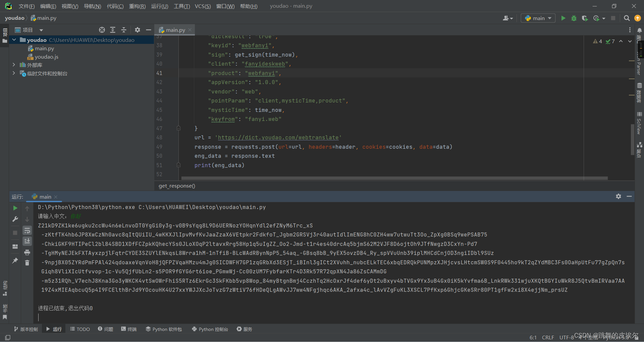Screen dimensions: 644x342
Task: Open the VCS menu
Action: coord(203,6)
